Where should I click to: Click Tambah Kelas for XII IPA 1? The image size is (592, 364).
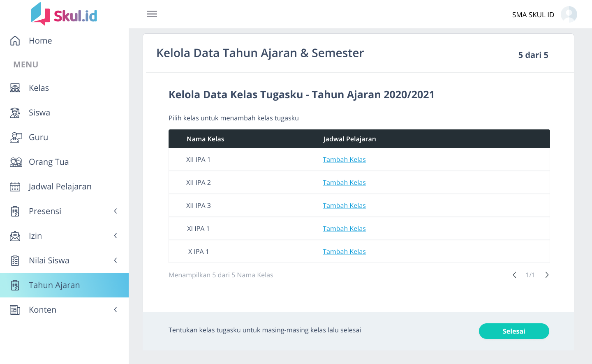[x=344, y=159]
